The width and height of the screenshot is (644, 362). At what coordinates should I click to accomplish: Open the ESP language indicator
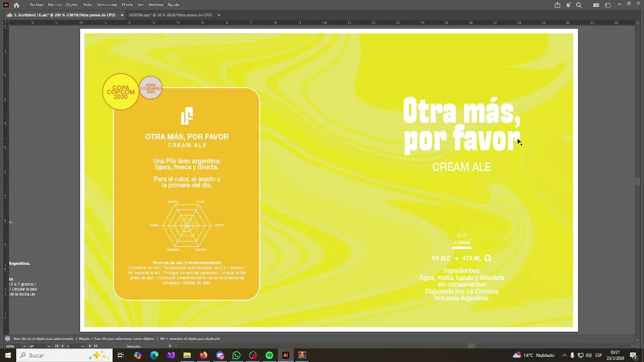(599, 355)
